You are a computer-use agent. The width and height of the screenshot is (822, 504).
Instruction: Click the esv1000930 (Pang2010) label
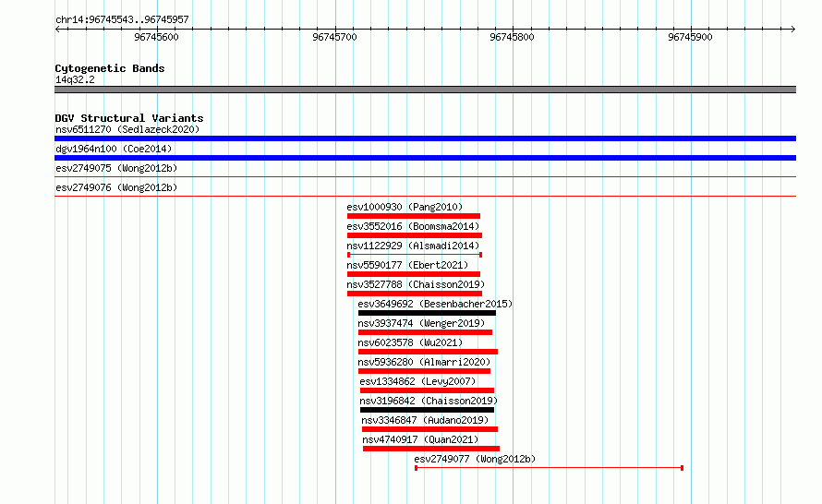pos(405,207)
